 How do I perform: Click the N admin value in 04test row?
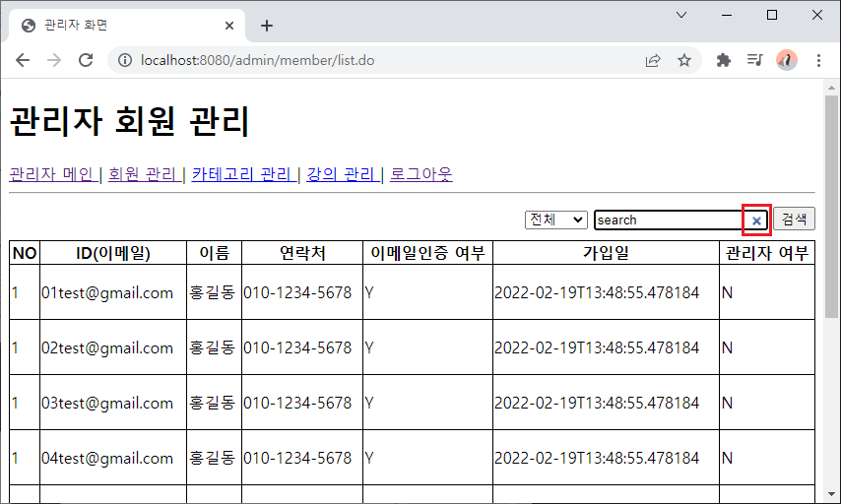coord(728,458)
